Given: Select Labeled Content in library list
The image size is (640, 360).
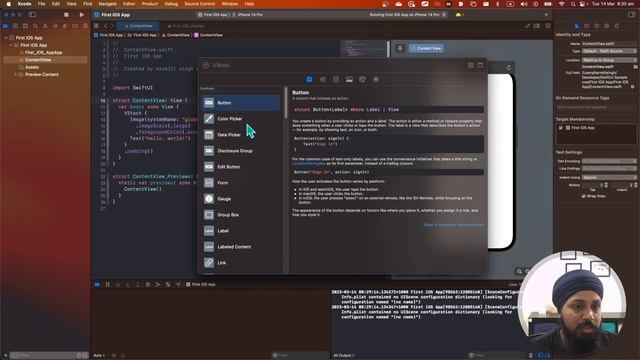Looking at the screenshot, I should [x=241, y=247].
